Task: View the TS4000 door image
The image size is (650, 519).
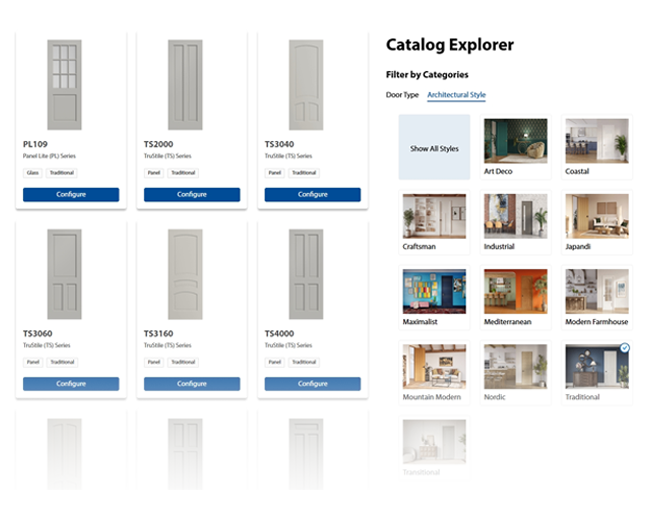Action: 306,274
